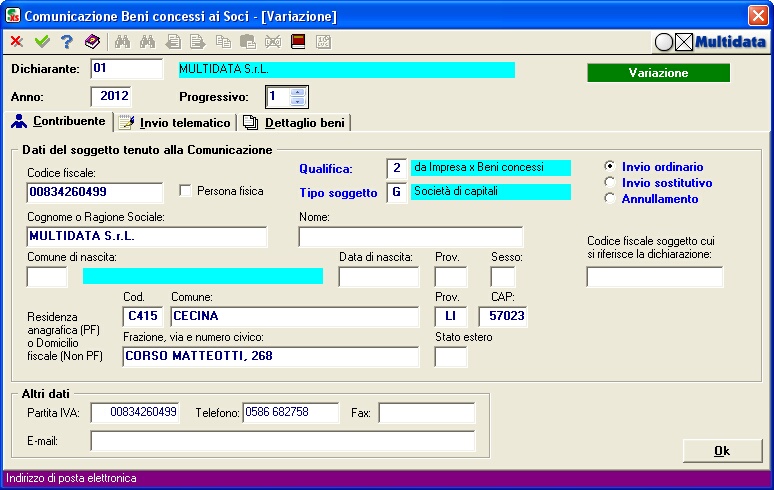The height and width of the screenshot is (490, 774).
Task: Click the green checkmark confirm icon
Action: coord(42,42)
